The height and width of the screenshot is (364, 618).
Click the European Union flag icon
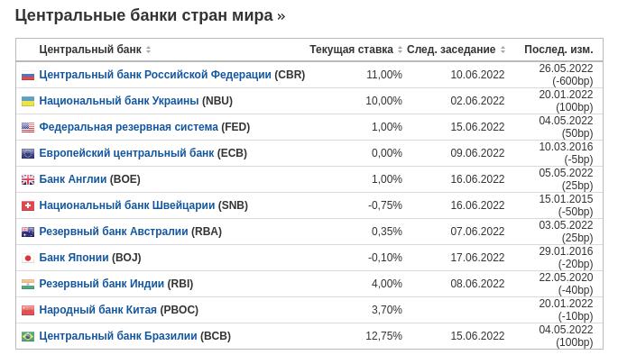point(28,154)
